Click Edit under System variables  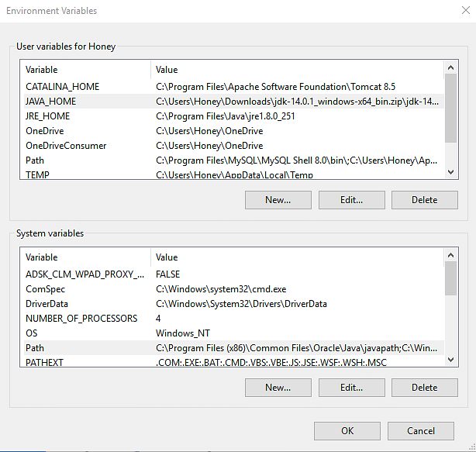coord(351,388)
